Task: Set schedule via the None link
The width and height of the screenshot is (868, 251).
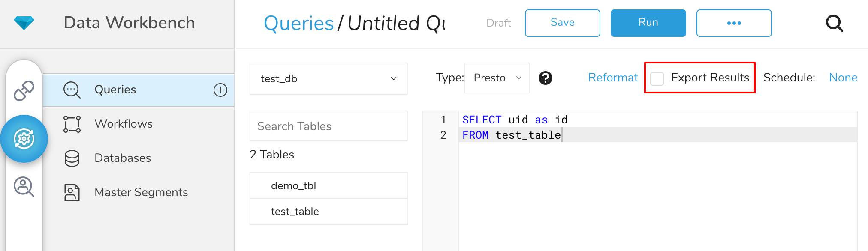Action: (843, 78)
